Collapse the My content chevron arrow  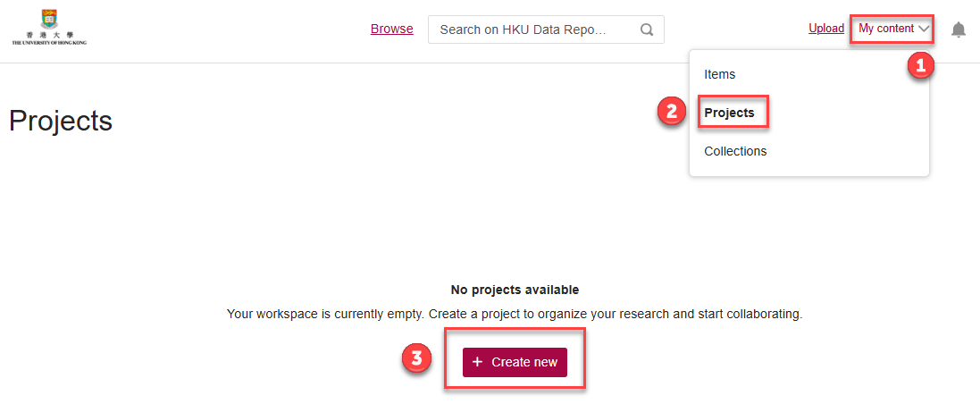[x=925, y=29]
